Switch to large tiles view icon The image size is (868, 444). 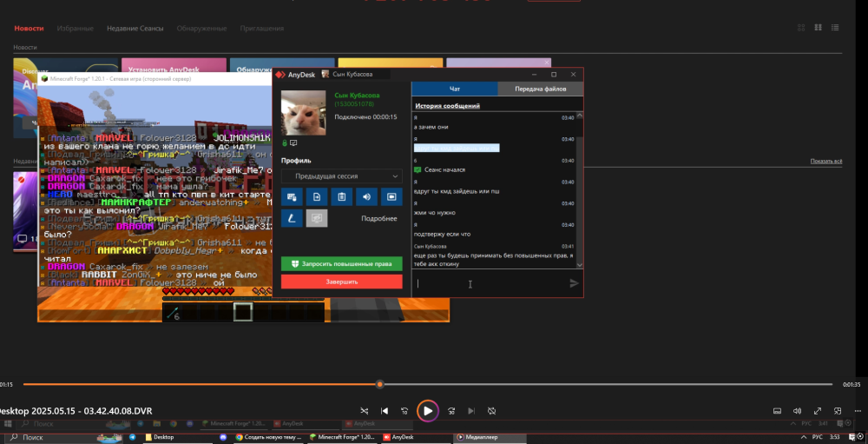coord(818,28)
